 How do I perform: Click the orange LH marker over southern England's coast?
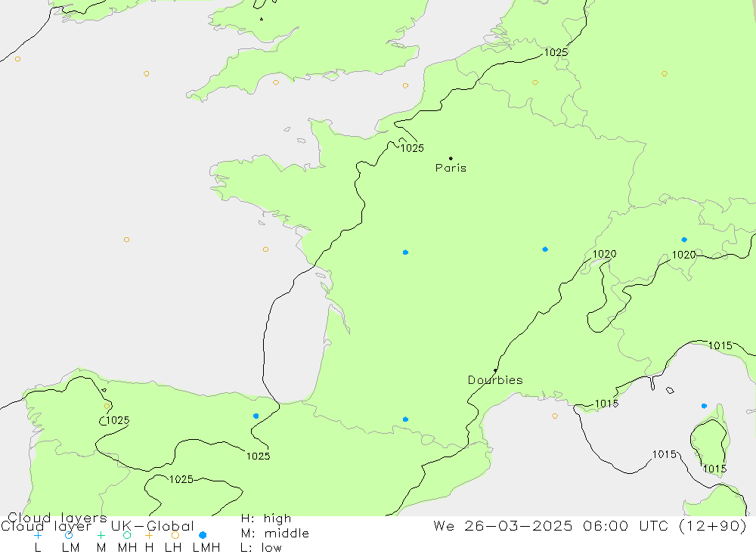276,82
